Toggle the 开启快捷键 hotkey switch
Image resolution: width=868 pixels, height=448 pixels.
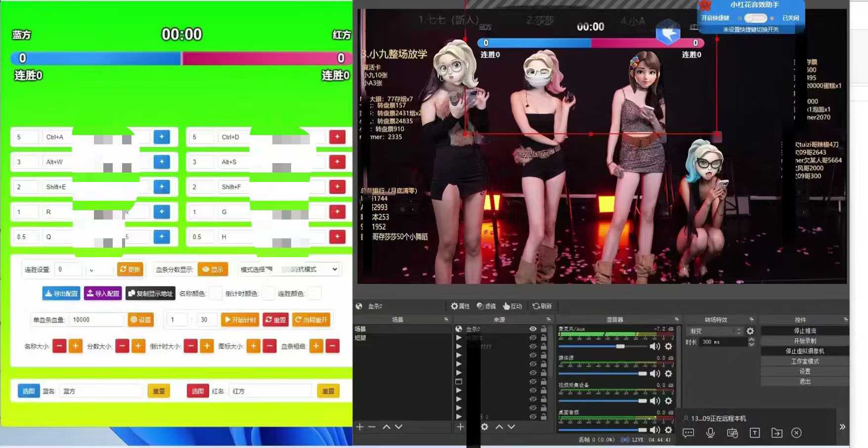pyautogui.click(x=755, y=18)
